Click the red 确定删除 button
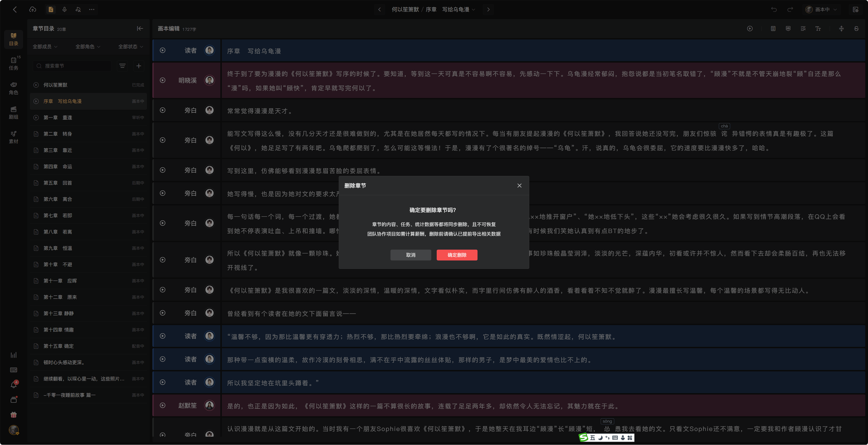The image size is (868, 445). (x=457, y=255)
